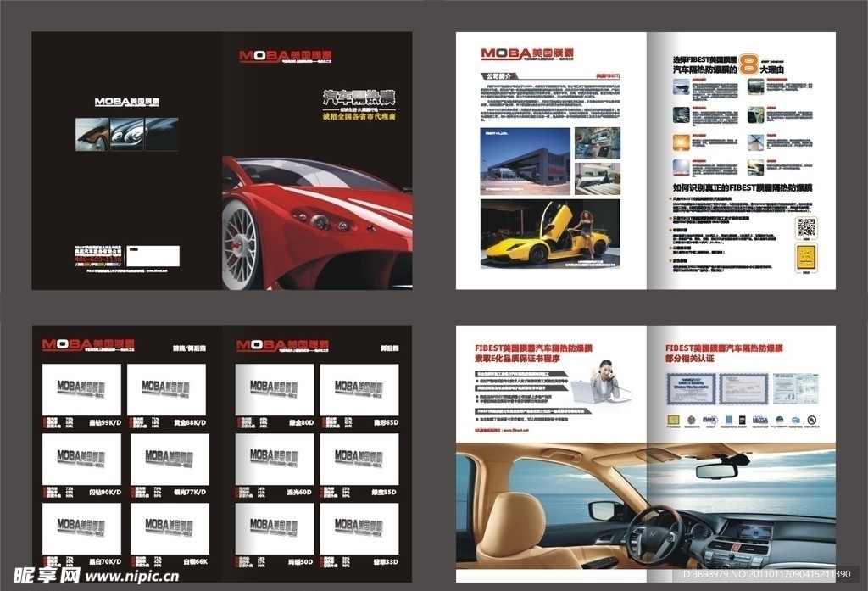The width and height of the screenshot is (868, 591).
Task: Click the 部分相关认证 heading
Action: point(689,359)
